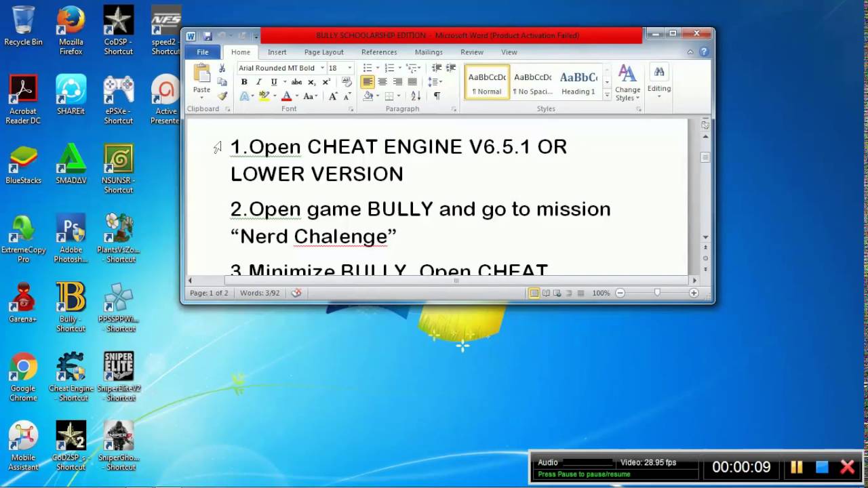
Task: Click the horizontal scrollbar thumb
Action: 456,280
